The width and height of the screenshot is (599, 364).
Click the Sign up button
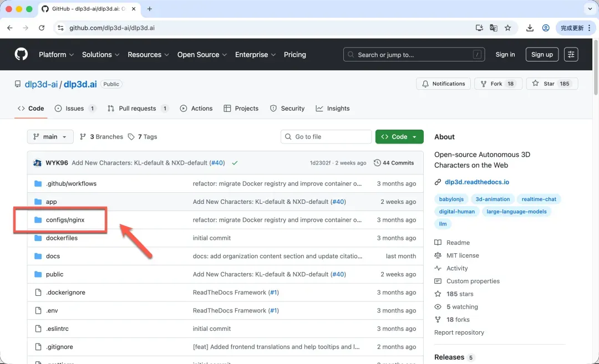(x=541, y=54)
